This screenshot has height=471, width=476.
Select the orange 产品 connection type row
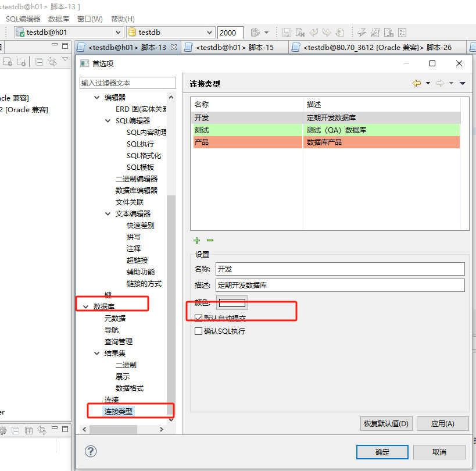(327, 142)
